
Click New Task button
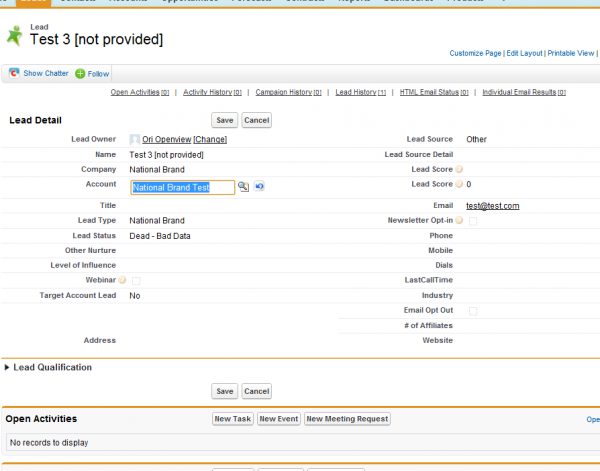pos(233,419)
